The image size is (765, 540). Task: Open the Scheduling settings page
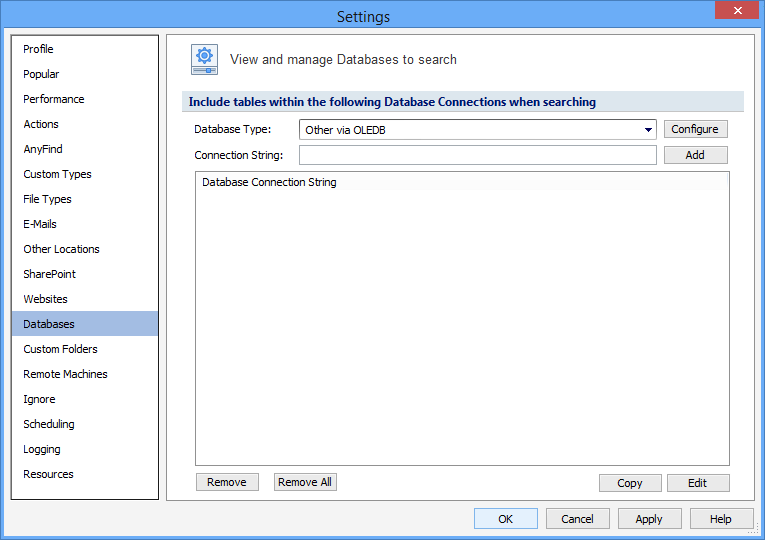click(49, 424)
